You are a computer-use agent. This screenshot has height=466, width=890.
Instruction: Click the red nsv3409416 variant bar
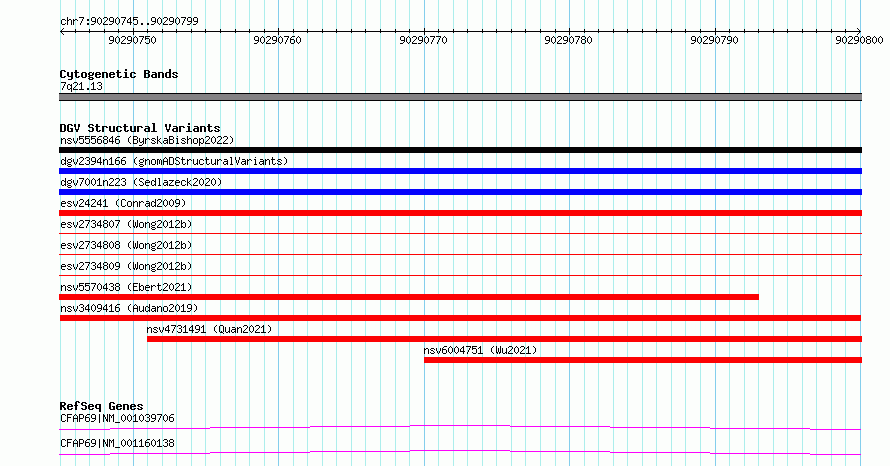click(x=460, y=318)
